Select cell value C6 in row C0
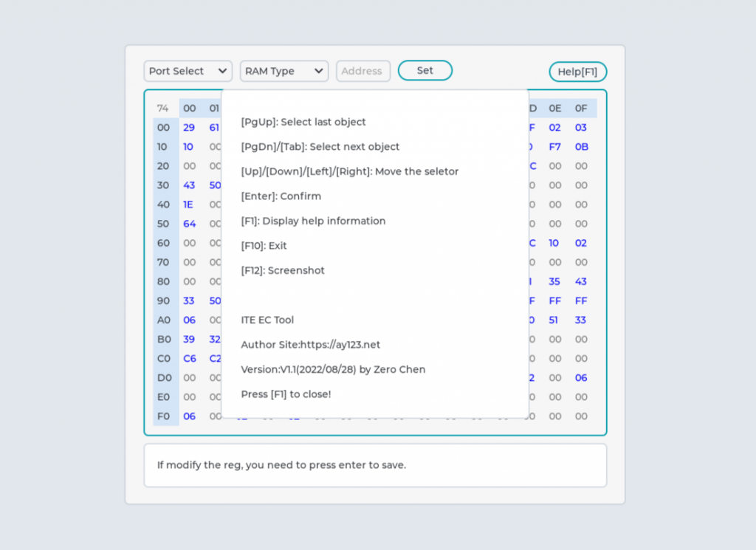Image resolution: width=756 pixels, height=550 pixels. tap(189, 359)
